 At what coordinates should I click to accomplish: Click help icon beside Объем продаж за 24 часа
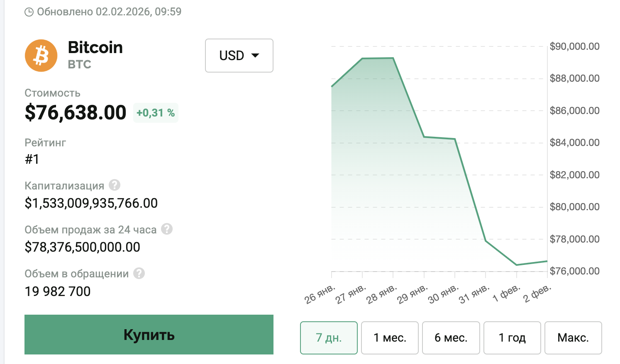pos(167,229)
